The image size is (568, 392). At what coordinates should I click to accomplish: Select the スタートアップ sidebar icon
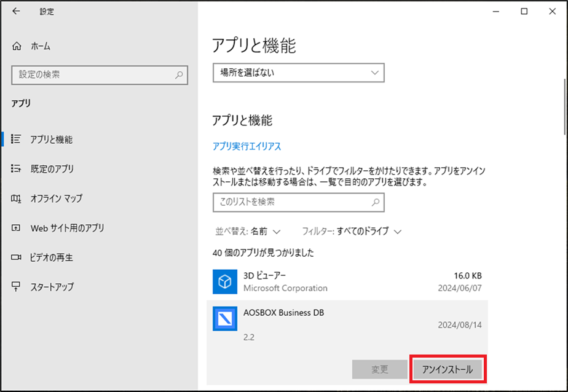pos(16,287)
